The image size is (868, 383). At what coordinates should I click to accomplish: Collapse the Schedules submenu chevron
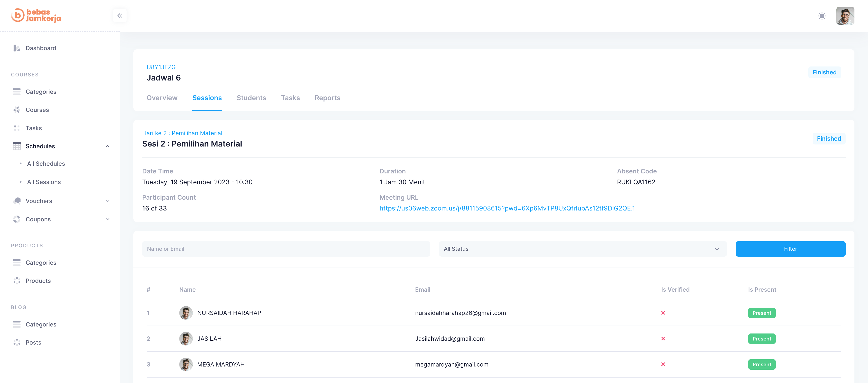tap(108, 146)
